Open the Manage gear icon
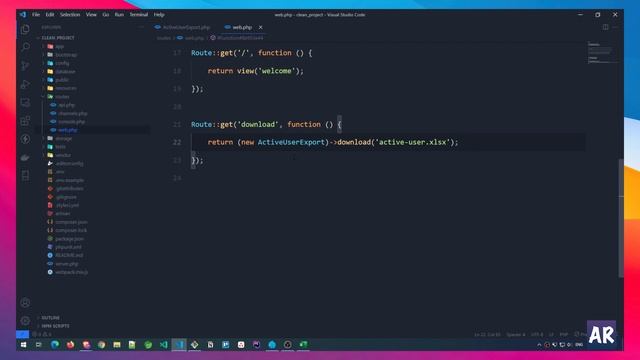 tap(25, 320)
